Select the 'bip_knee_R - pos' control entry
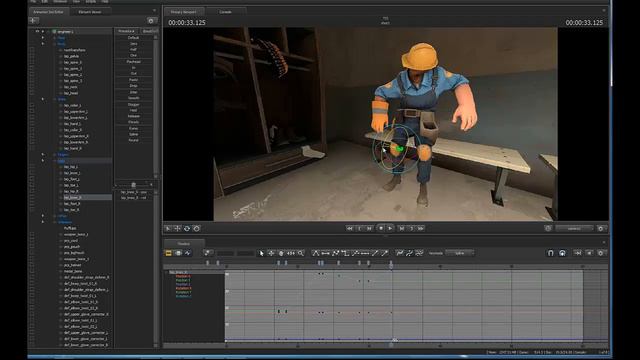The height and width of the screenshot is (360, 640). click(134, 192)
